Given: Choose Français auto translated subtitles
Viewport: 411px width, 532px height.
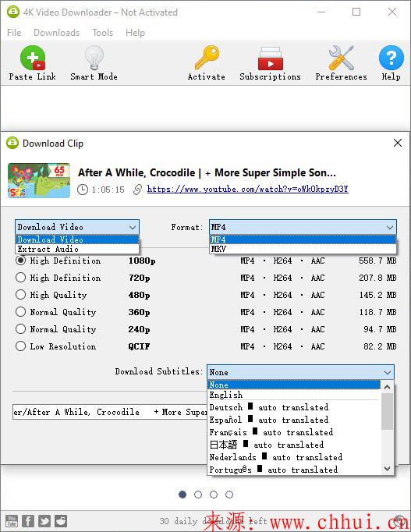Looking at the screenshot, I should [294, 432].
